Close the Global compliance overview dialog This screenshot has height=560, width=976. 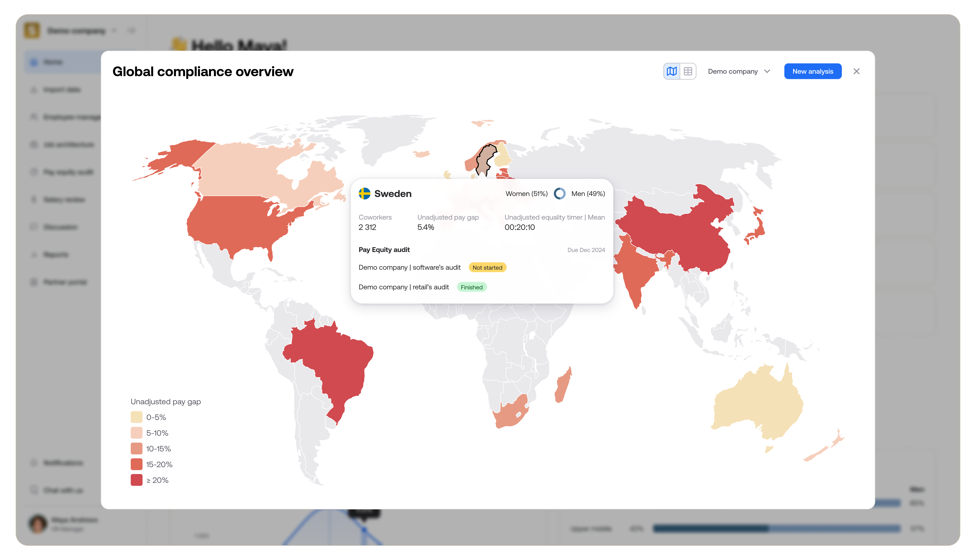pyautogui.click(x=856, y=72)
